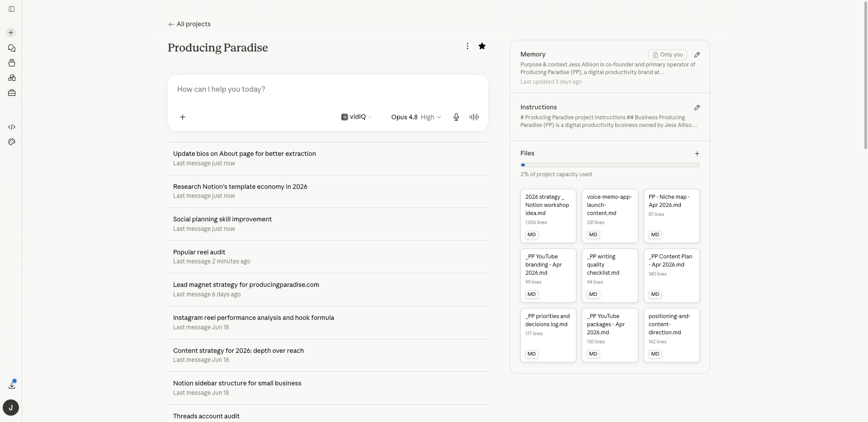Open file '_PP YouTube packages - Apr 2026.md'
868x422 pixels.
610,335
